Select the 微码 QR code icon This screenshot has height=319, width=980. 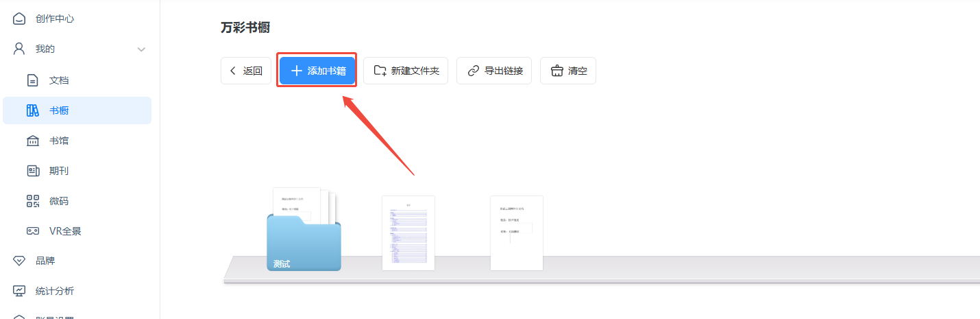pos(32,201)
